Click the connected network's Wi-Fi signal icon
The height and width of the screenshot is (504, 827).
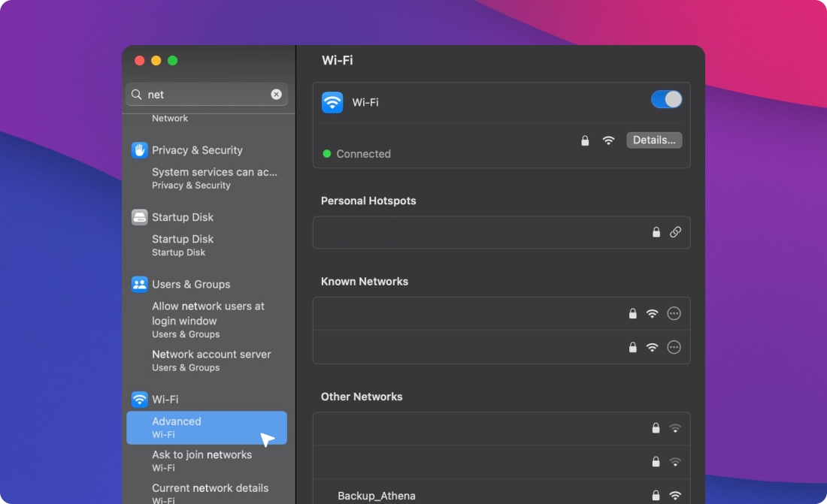[608, 140]
